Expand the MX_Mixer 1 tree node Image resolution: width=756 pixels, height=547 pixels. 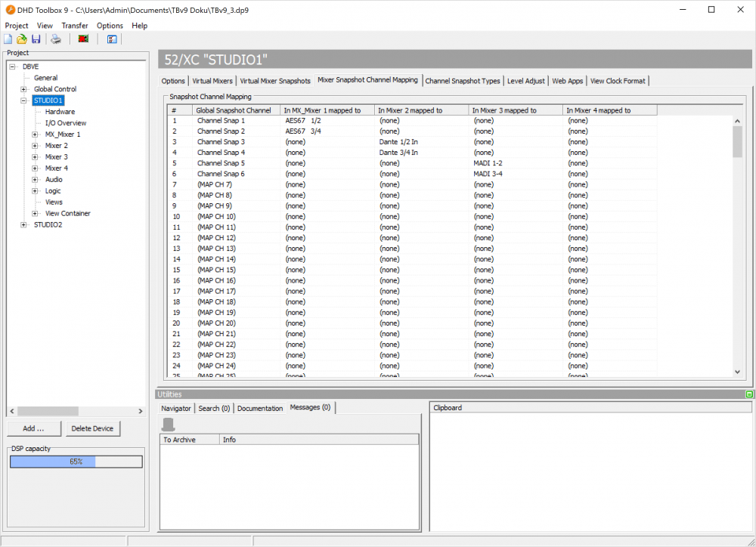click(x=35, y=134)
